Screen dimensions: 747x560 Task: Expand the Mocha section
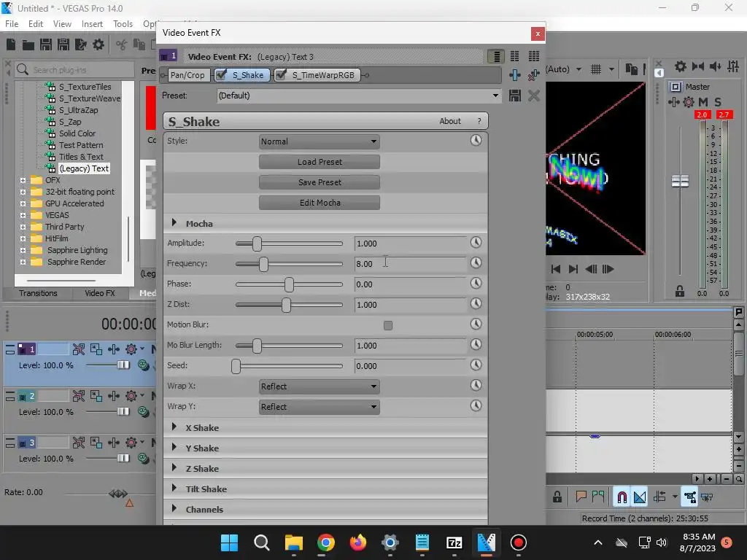pyautogui.click(x=174, y=223)
